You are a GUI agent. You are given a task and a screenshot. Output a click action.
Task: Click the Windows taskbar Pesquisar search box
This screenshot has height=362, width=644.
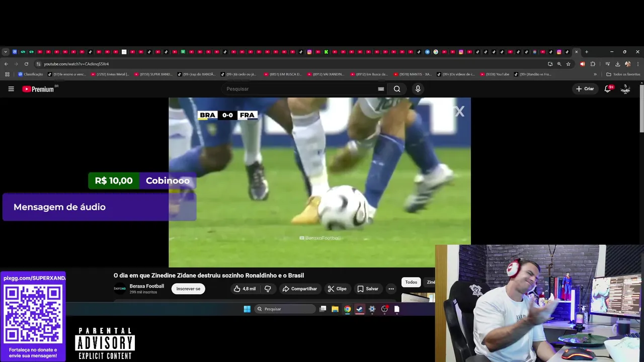click(x=285, y=309)
